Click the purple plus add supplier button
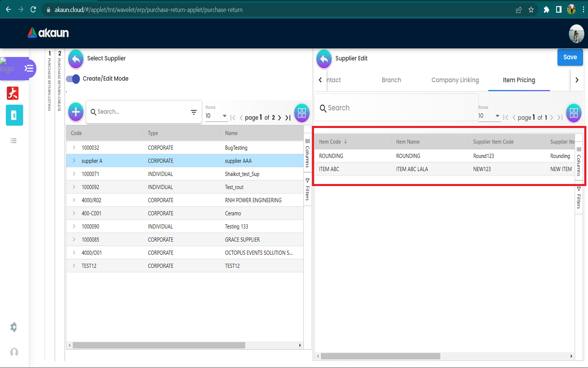Screen dimensions: 588x368 tap(76, 112)
